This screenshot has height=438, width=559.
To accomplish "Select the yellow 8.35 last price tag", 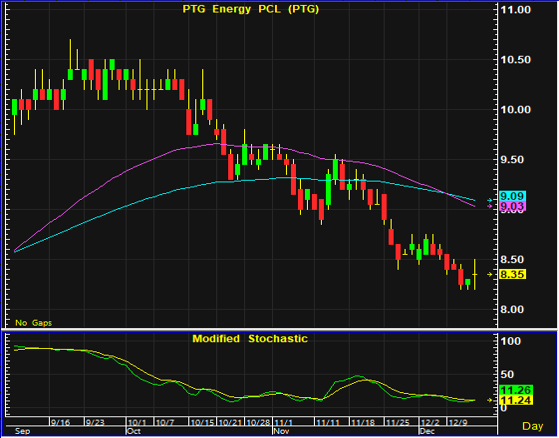I will point(513,274).
